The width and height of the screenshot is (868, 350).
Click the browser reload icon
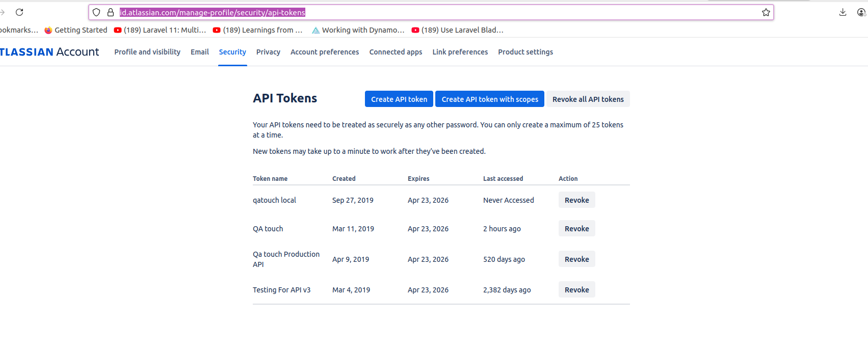point(19,12)
